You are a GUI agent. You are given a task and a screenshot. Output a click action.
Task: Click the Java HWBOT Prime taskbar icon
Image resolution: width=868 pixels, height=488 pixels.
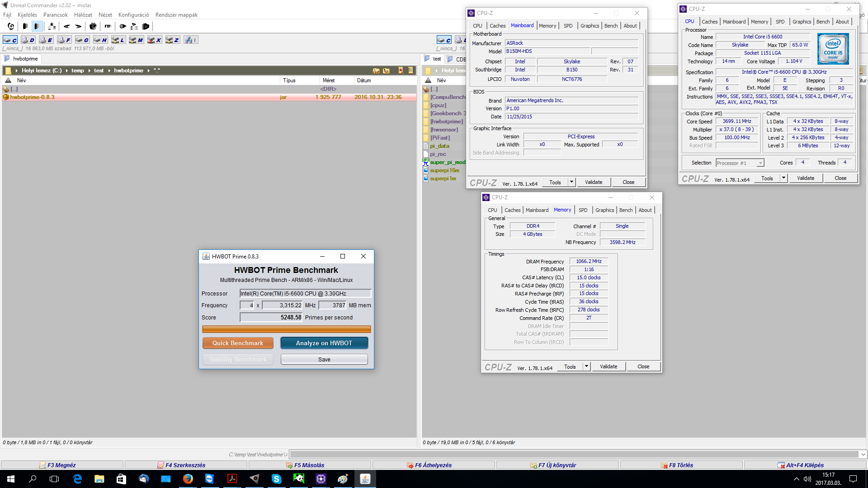[x=365, y=479]
